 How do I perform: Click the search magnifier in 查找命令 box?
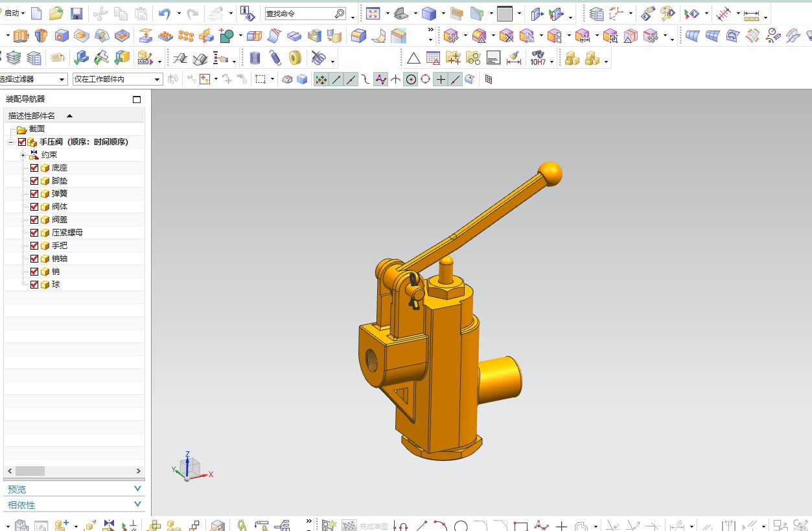[x=340, y=14]
